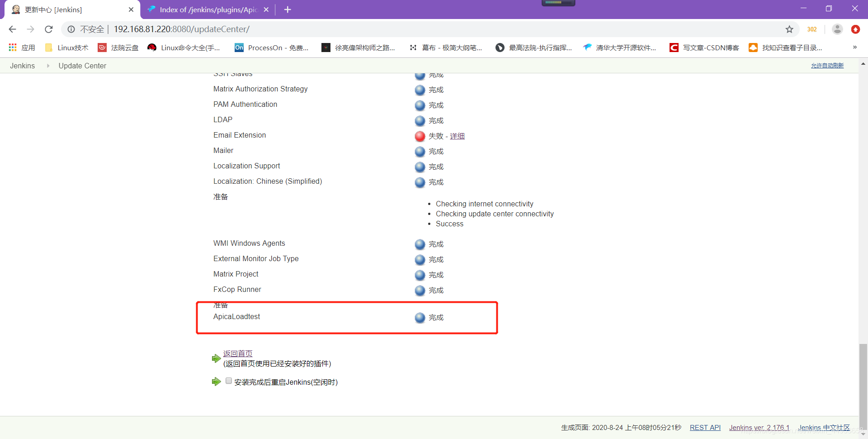Image resolution: width=868 pixels, height=439 pixels.
Task: Select the 更新中心 [Jenkins] tab
Action: (x=72, y=10)
